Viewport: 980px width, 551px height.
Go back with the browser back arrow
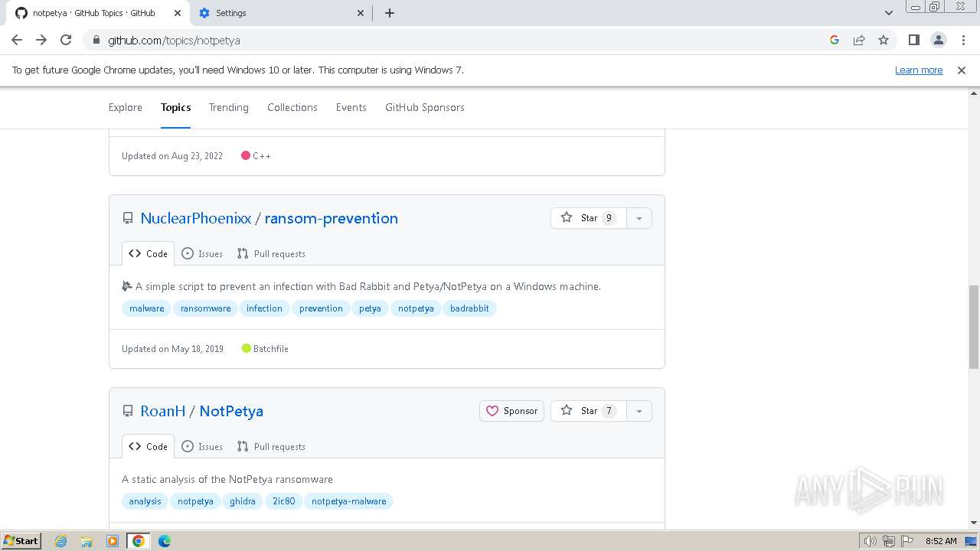[x=17, y=40]
